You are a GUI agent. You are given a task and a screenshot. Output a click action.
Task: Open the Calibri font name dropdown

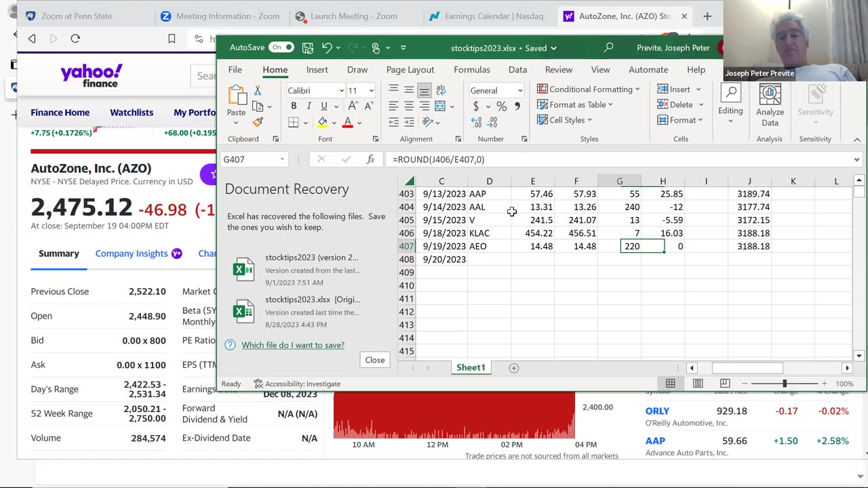coord(341,91)
